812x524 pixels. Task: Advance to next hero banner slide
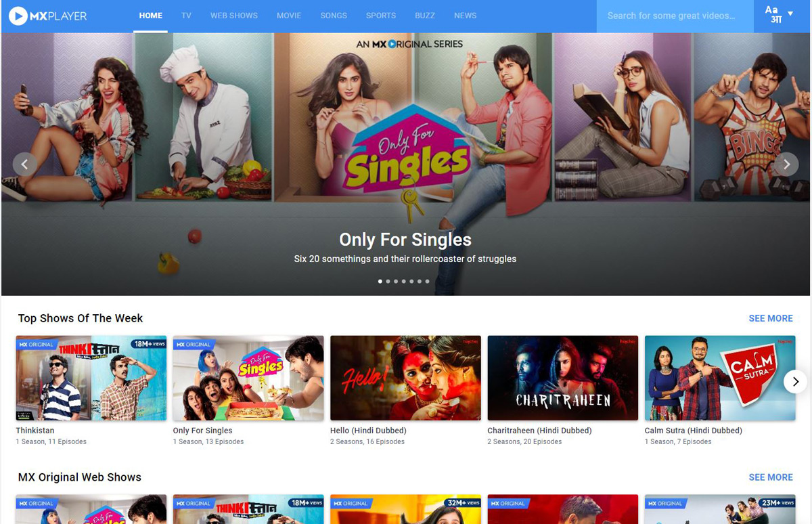coord(786,164)
